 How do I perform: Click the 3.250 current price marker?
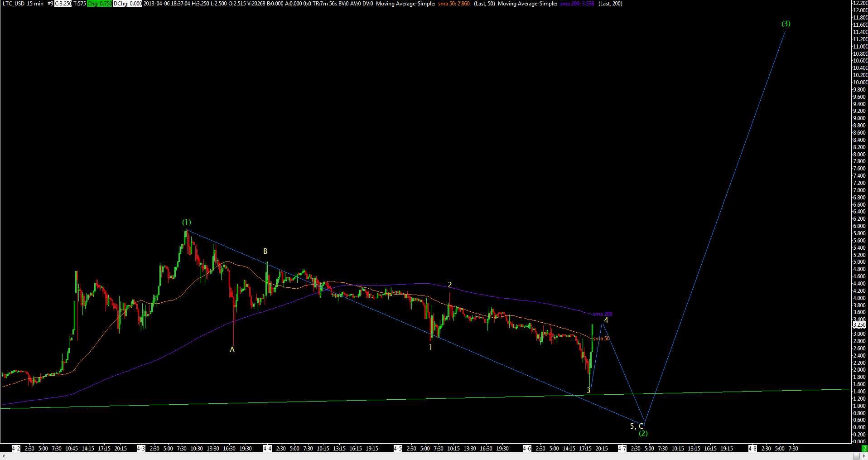tap(859, 325)
